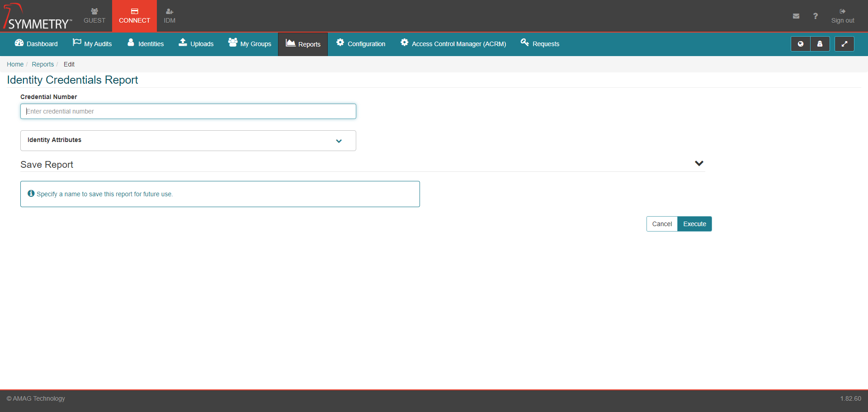The image size is (868, 412).
Task: Click the Identity Credentials Report title
Action: (x=72, y=80)
